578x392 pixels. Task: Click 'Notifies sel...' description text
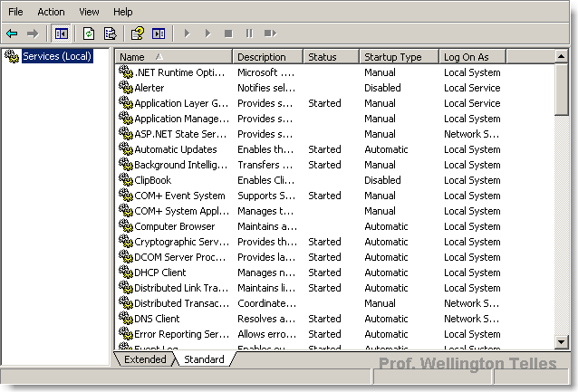[266, 88]
